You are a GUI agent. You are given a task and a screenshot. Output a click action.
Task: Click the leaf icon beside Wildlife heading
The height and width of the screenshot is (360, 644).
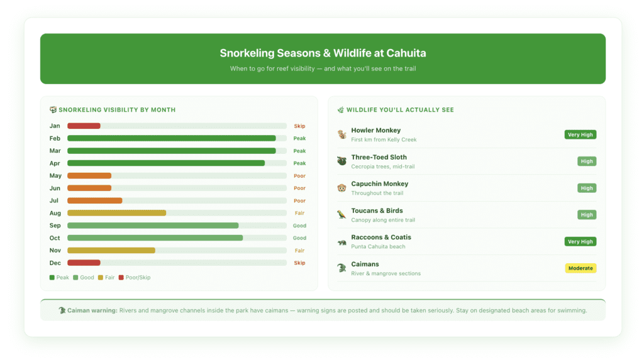click(x=341, y=110)
